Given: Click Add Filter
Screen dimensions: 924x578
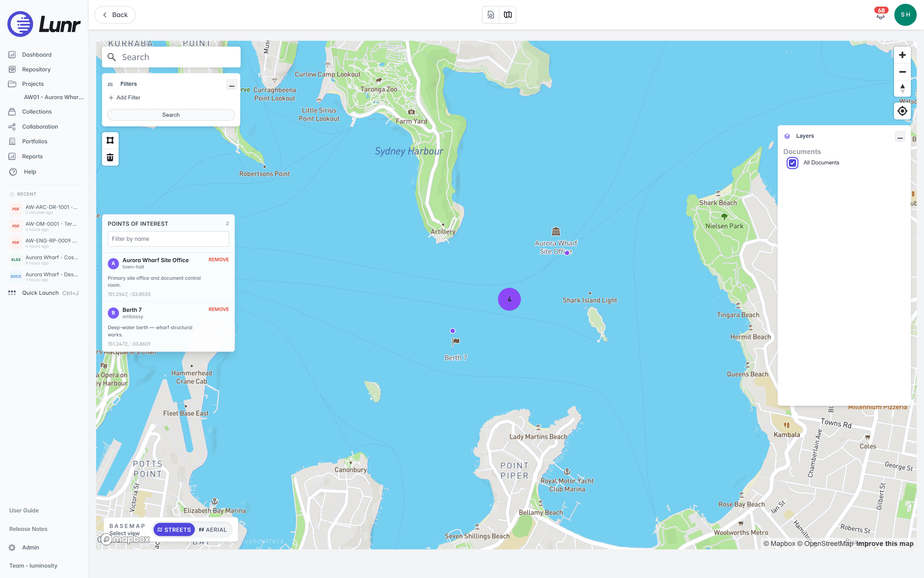Looking at the screenshot, I should pyautogui.click(x=124, y=97).
